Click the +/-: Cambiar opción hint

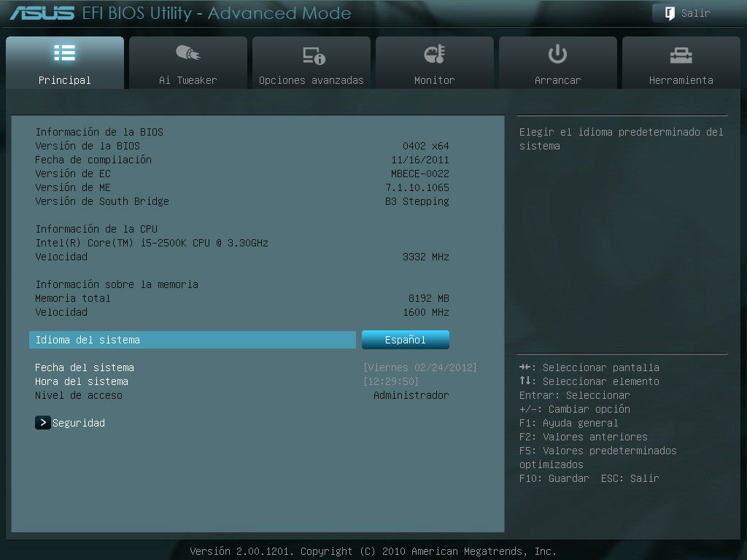pyautogui.click(x=575, y=409)
